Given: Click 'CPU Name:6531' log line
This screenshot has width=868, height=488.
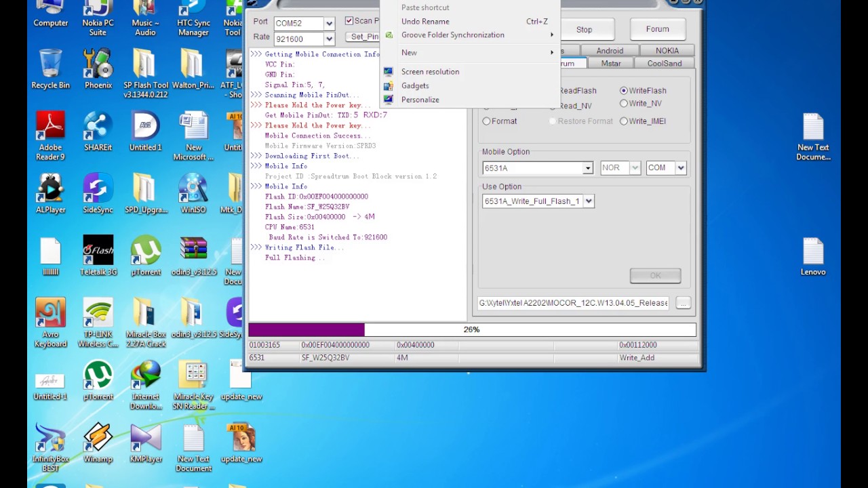Looking at the screenshot, I should (x=290, y=227).
